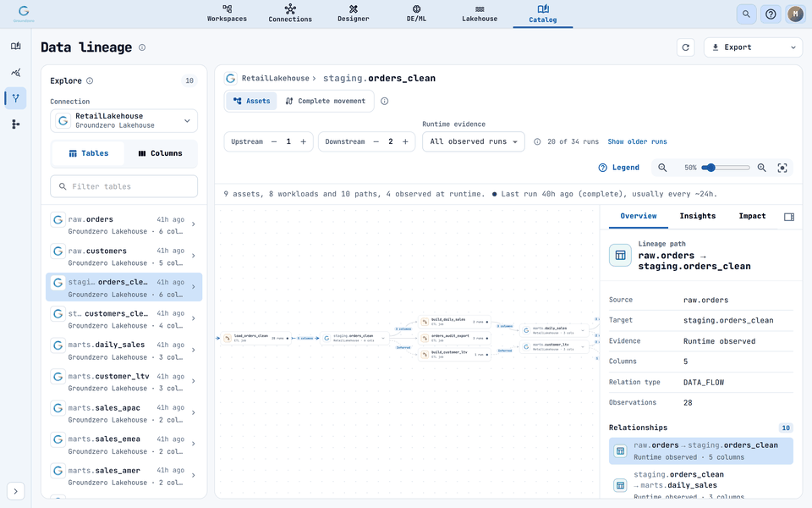Click the Show older runs link
This screenshot has width=812, height=508.
click(637, 141)
